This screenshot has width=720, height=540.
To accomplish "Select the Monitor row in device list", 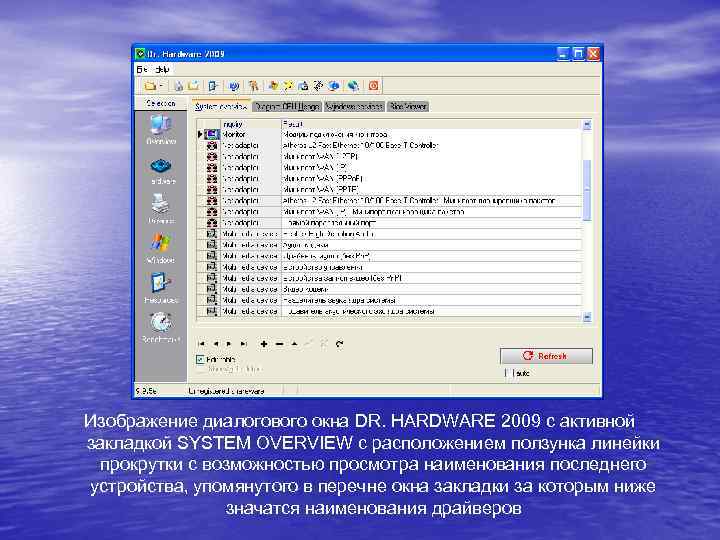I will [x=389, y=135].
